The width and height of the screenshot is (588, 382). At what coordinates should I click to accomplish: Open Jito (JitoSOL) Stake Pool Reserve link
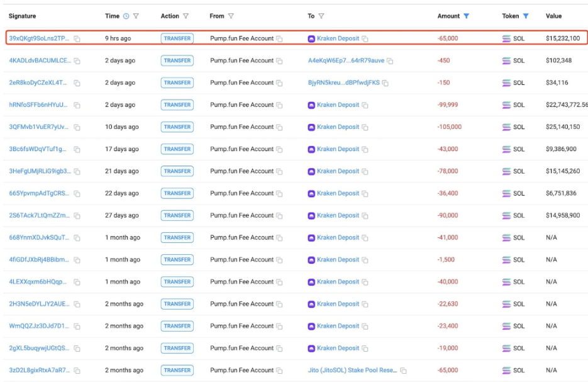353,371
